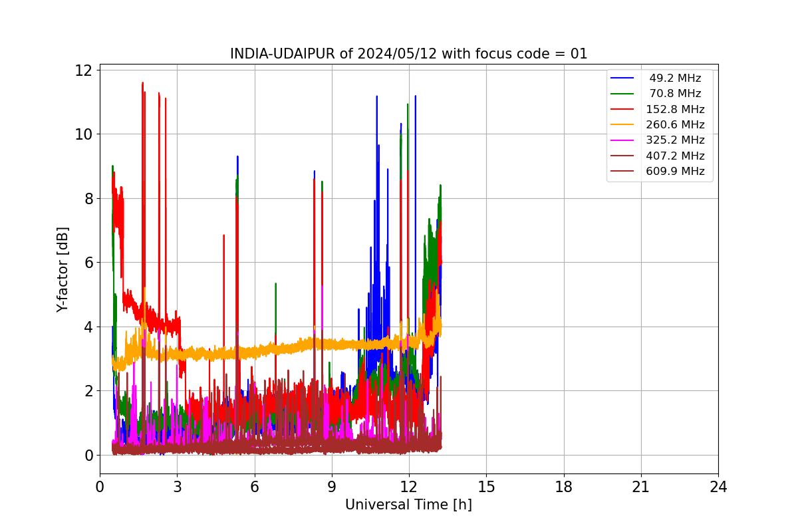The height and width of the screenshot is (532, 798).
Task: Click the magenta line swatch for 325.2 MHz
Action: click(622, 140)
